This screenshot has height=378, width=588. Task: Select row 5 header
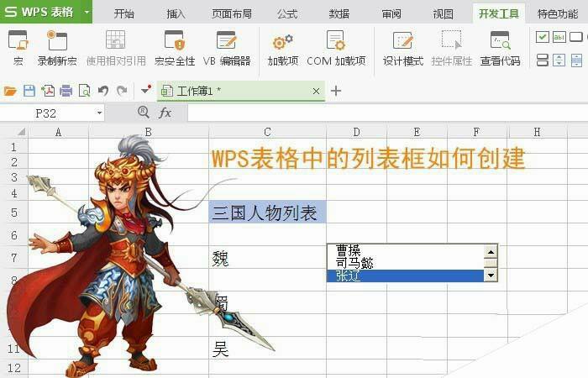click(x=14, y=213)
